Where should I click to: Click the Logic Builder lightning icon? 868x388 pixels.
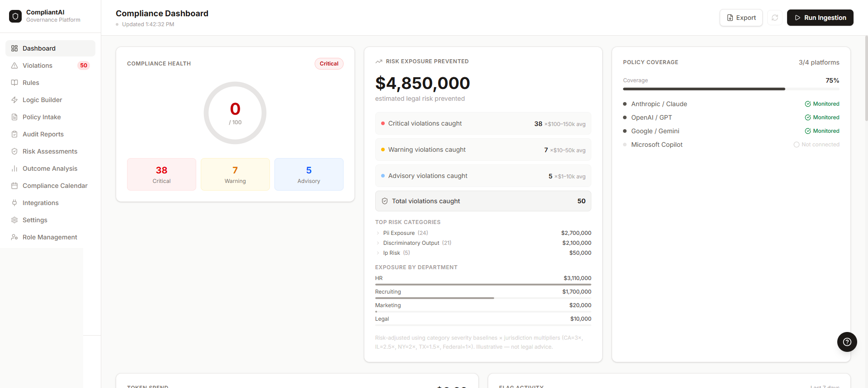coord(14,100)
